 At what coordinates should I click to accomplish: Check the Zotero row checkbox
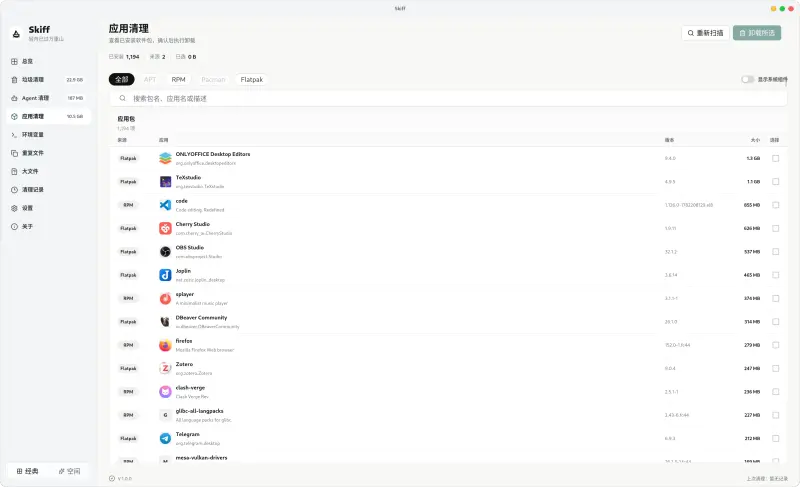point(776,368)
